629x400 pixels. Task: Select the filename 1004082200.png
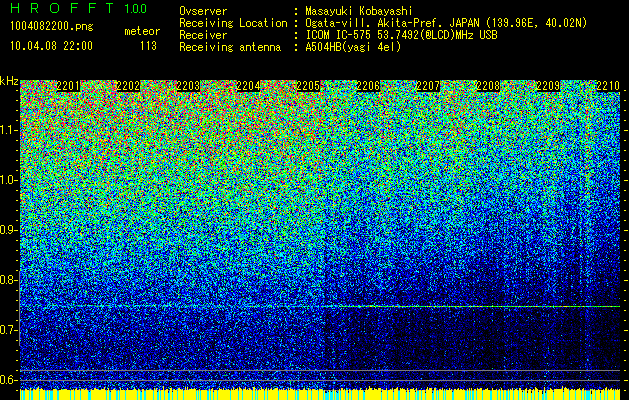(x=52, y=26)
